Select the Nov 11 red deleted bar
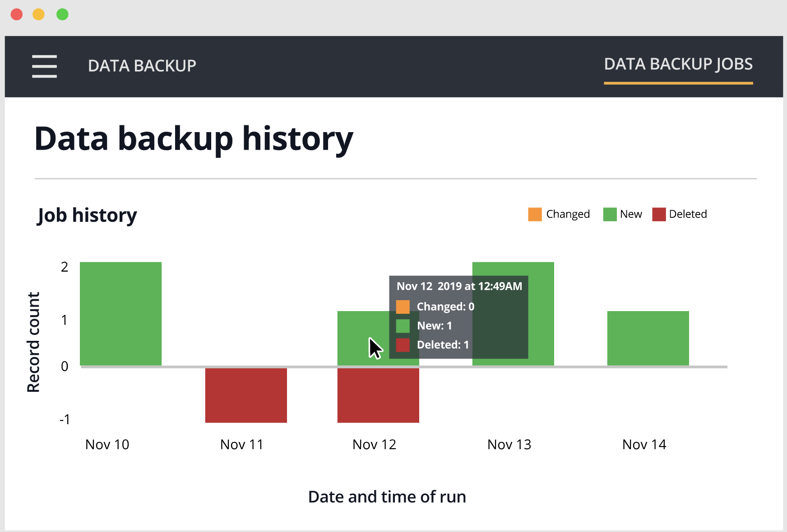 pyautogui.click(x=246, y=395)
